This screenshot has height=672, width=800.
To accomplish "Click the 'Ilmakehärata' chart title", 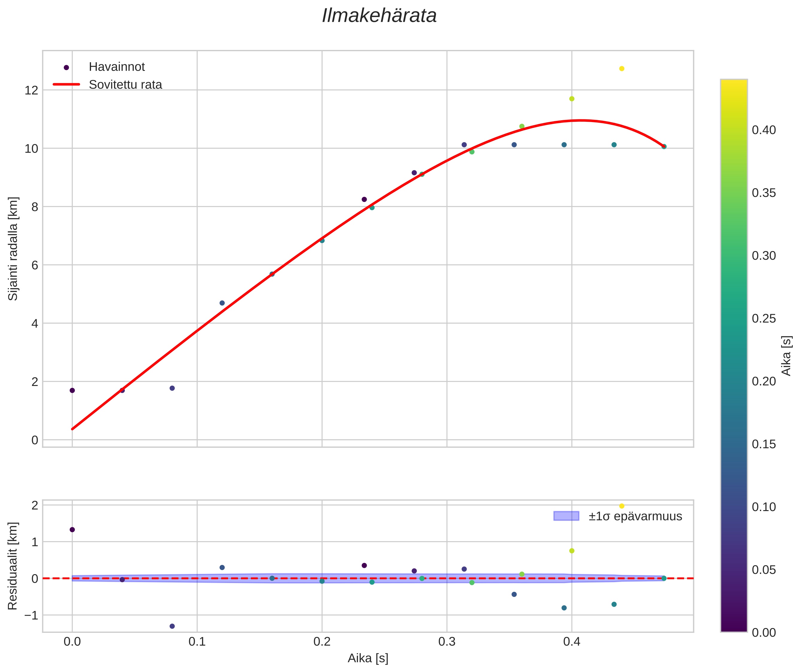I will coord(379,16).
